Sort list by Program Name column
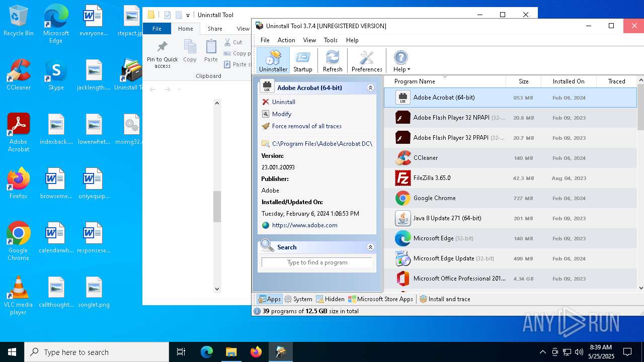Screen dimensions: 644x362 tap(444, 81)
